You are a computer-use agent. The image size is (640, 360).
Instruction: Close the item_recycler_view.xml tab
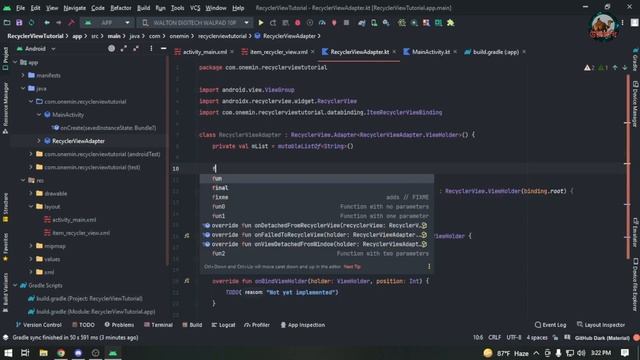point(312,52)
